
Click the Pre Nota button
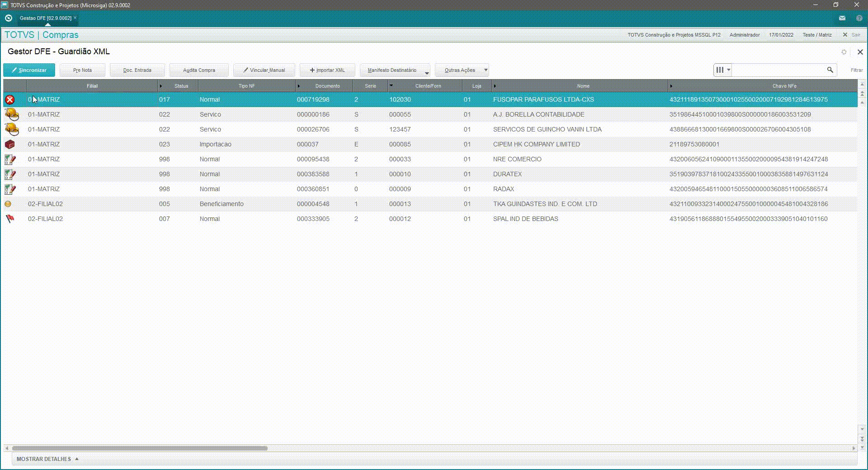pyautogui.click(x=82, y=70)
